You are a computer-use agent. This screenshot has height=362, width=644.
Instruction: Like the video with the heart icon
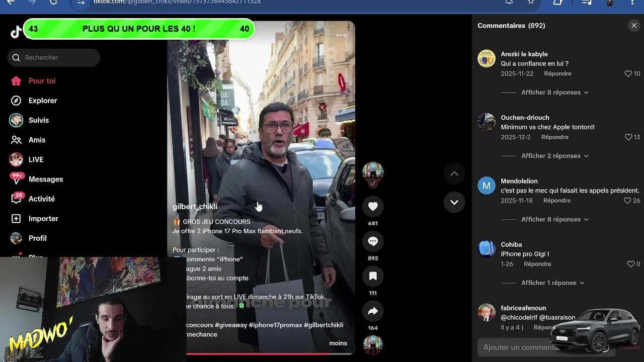coord(373,206)
